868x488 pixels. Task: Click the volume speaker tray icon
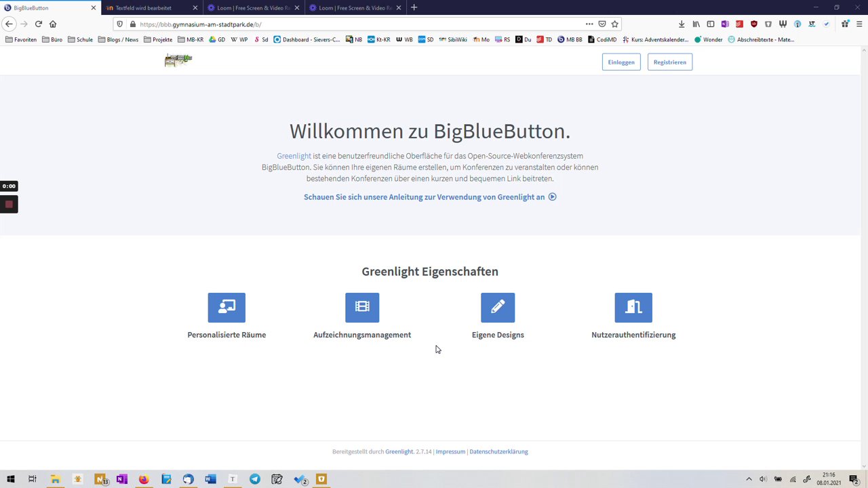pyautogui.click(x=763, y=479)
